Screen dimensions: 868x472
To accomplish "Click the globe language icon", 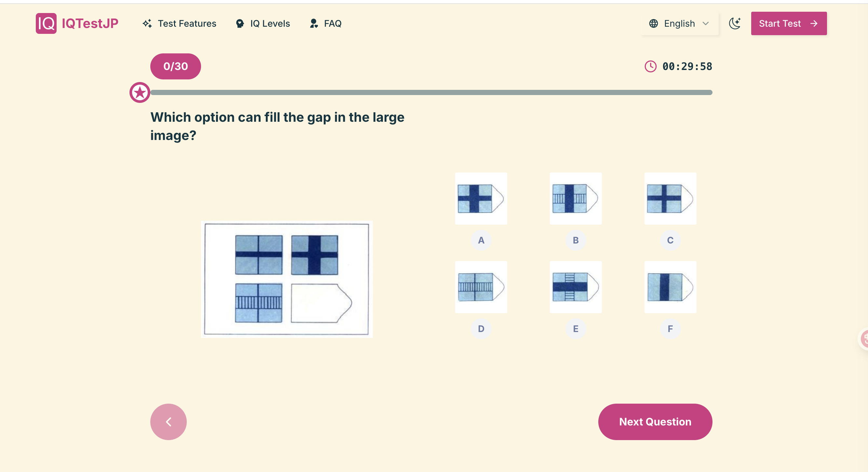I will (x=653, y=23).
